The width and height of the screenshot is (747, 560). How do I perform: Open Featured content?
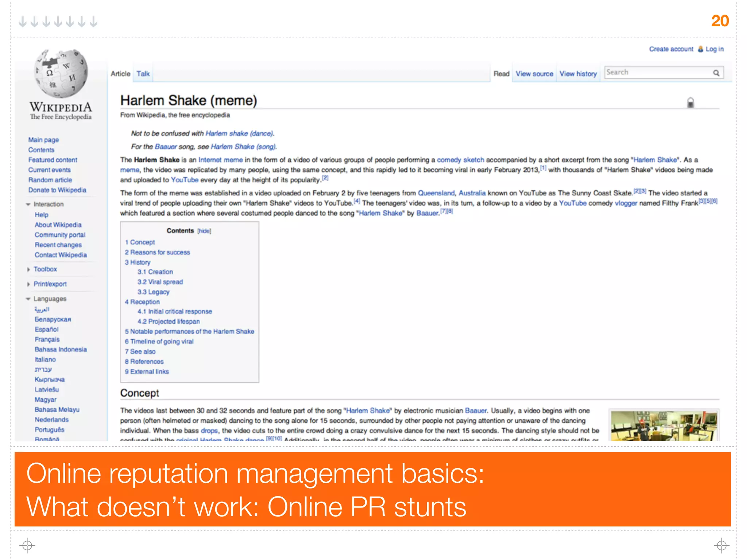[x=53, y=160]
